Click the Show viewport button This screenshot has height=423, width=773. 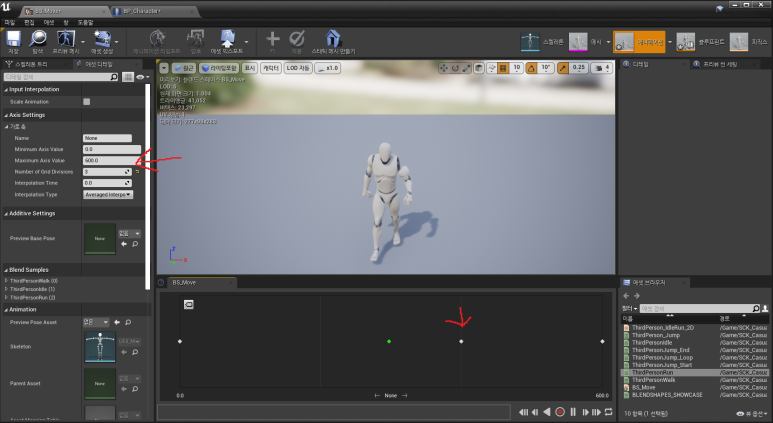[x=250, y=68]
